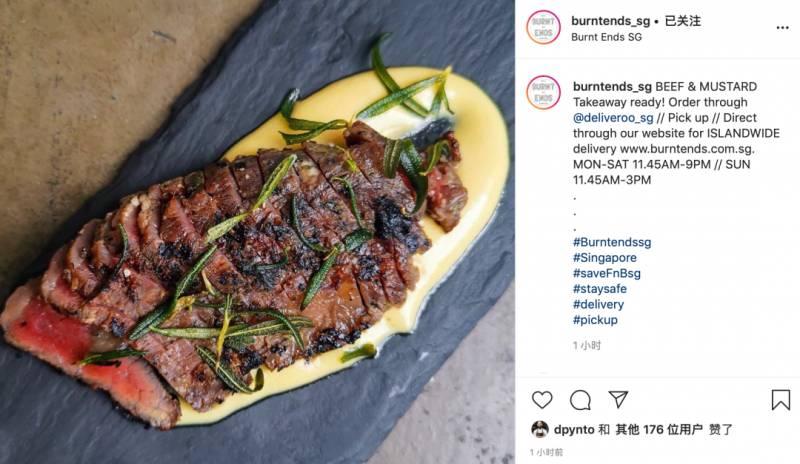Open the #Singapore hashtag
This screenshot has height=464, width=800.
click(606, 258)
